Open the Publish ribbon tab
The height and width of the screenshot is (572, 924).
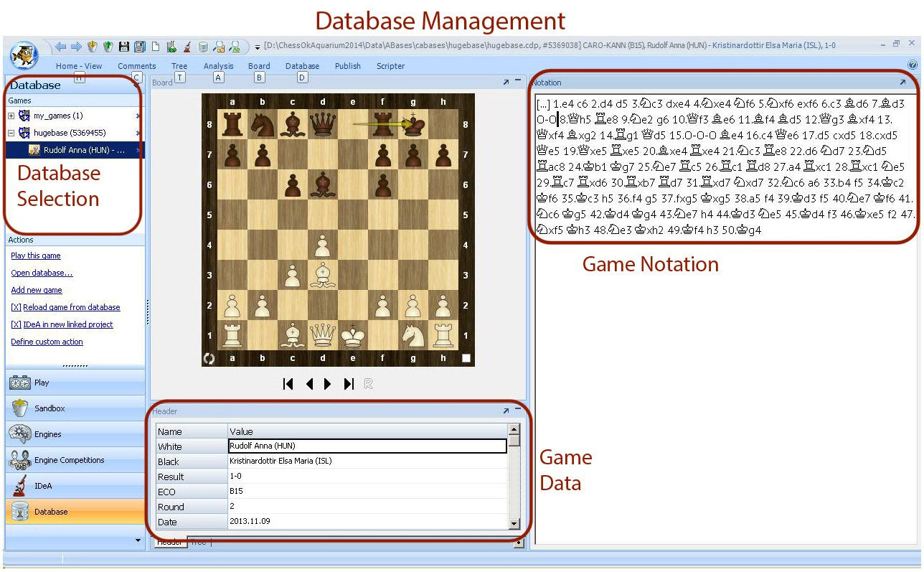(x=347, y=66)
